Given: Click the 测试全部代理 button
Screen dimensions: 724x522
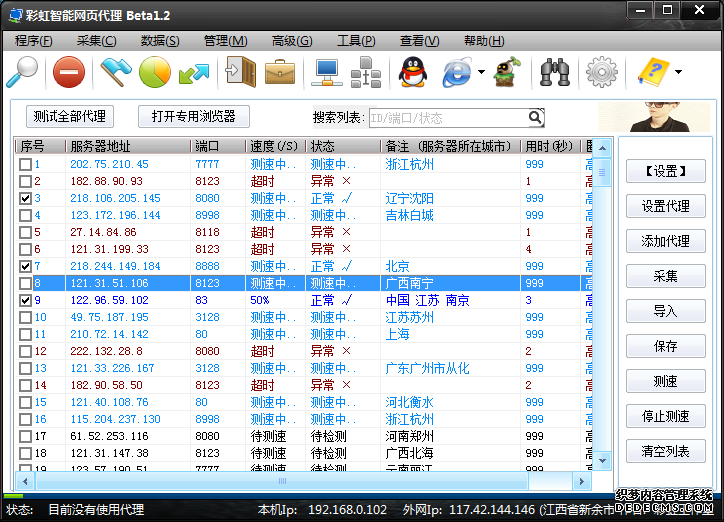Looking at the screenshot, I should click(70, 116).
